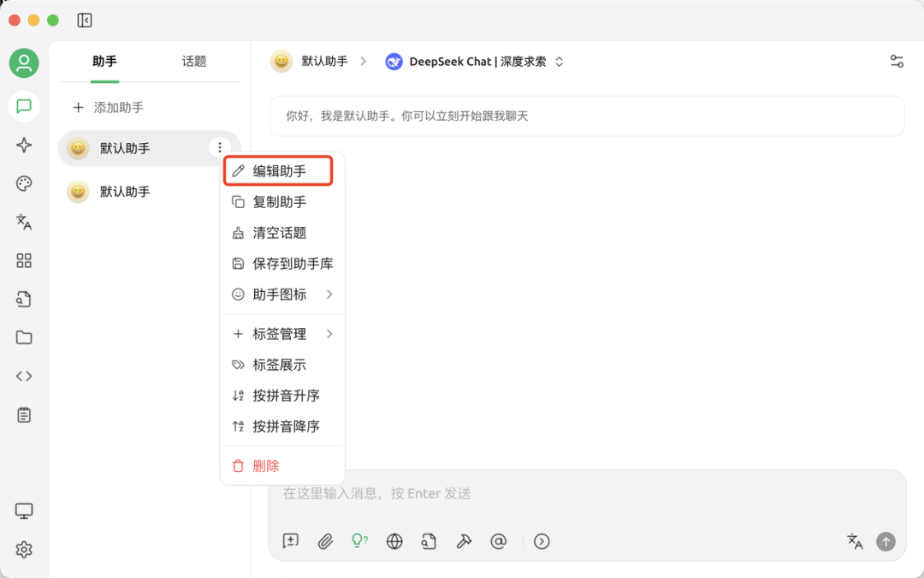The height and width of the screenshot is (578, 924).
Task: Open the painting palette feature from sidebar
Action: pyautogui.click(x=24, y=183)
